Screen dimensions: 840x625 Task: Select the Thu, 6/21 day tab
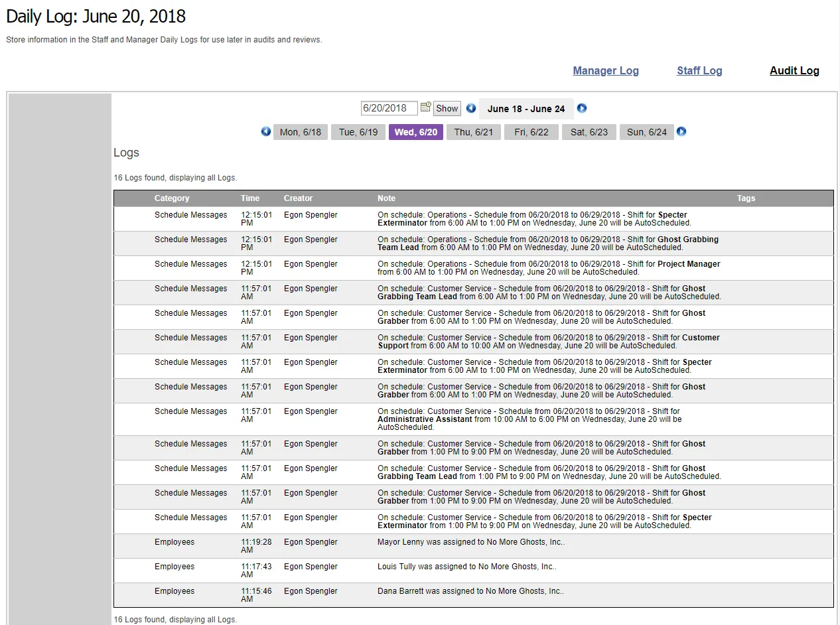coord(474,132)
